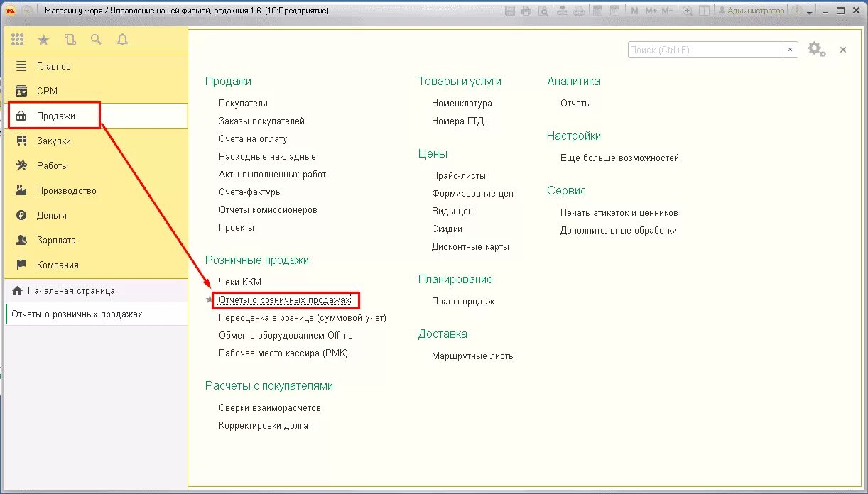Switch to Отчеты о розничных продажах open tab
This screenshot has height=494, width=868.
point(97,314)
